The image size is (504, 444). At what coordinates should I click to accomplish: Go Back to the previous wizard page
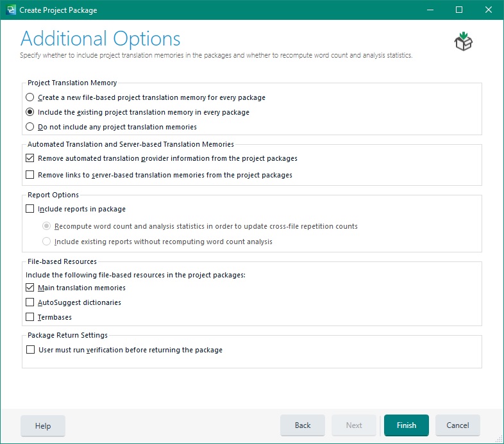303,425
